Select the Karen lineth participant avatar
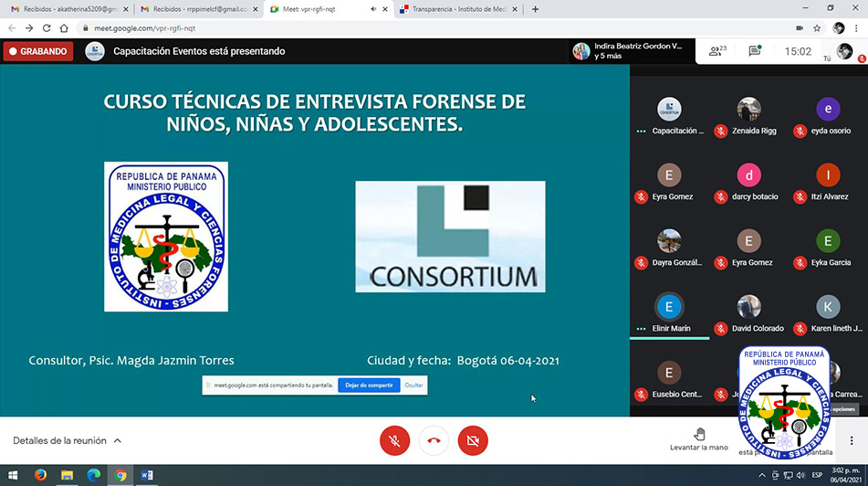Viewport: 868px width, 486px height. tap(828, 307)
